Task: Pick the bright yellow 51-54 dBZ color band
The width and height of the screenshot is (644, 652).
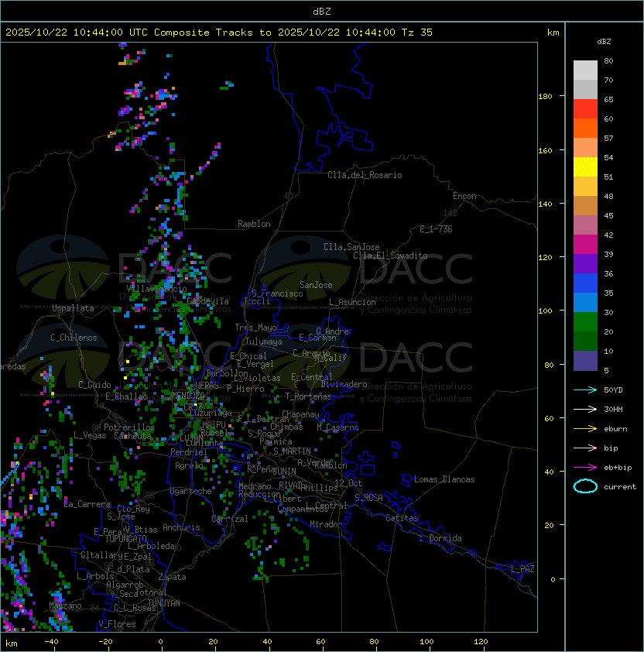Action: pyautogui.click(x=585, y=166)
